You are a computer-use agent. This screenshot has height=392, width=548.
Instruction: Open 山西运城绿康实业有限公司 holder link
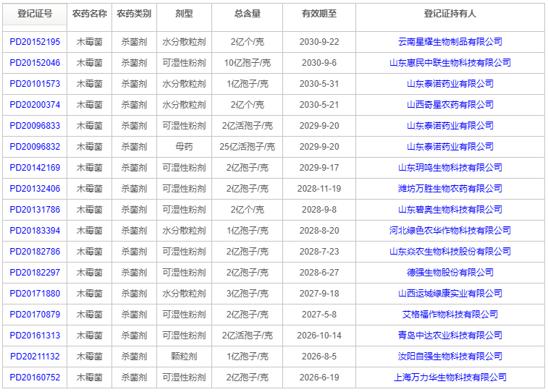point(450,293)
